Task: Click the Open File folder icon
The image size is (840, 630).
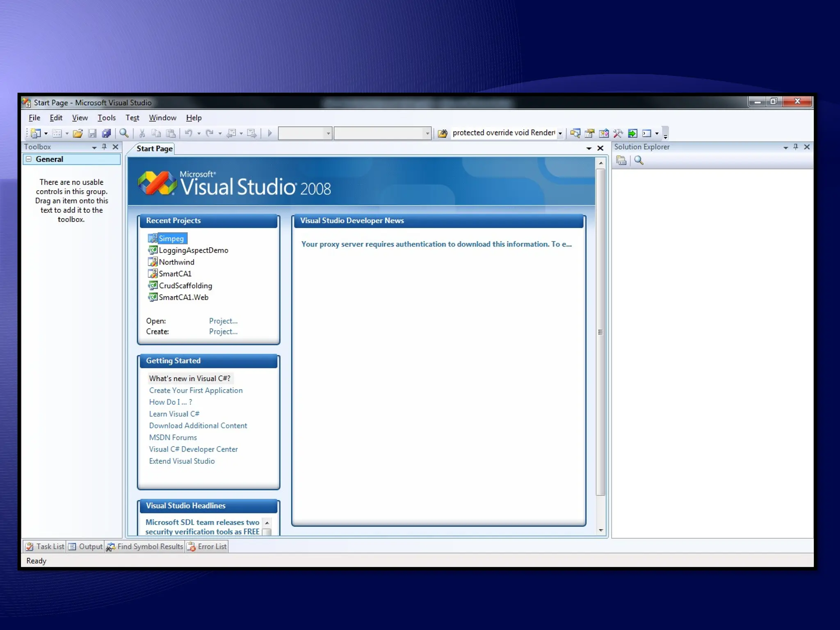Action: click(x=78, y=133)
